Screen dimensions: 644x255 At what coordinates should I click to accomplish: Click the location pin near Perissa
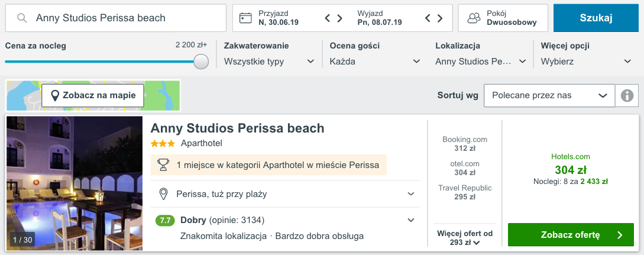click(x=163, y=194)
